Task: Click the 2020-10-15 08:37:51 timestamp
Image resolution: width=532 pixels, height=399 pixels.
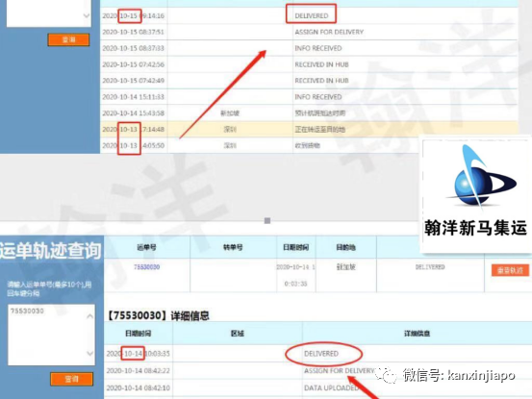Action: click(x=134, y=32)
